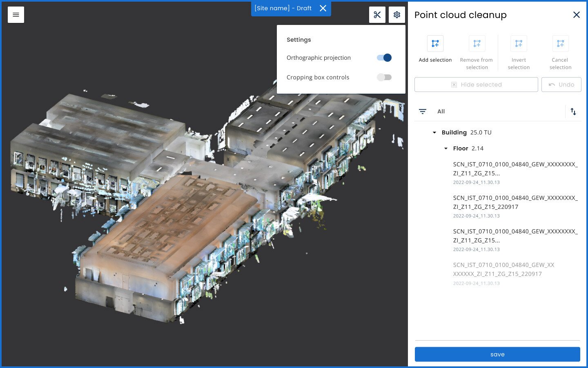Click the Cancel selection tool
This screenshot has width=588, height=368.
coord(560,43)
